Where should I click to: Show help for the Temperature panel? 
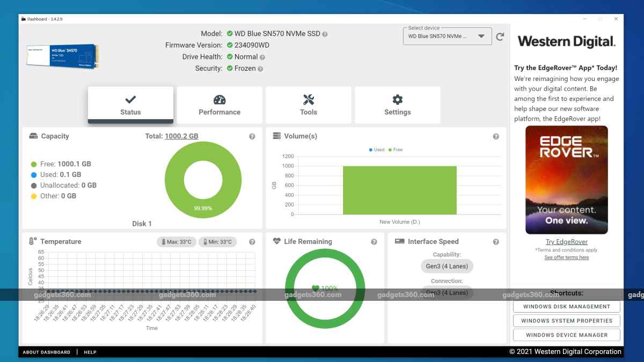252,242
